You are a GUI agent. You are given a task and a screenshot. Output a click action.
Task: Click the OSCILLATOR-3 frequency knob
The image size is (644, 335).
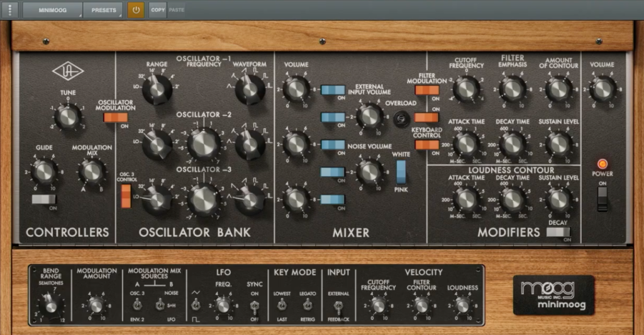204,200
